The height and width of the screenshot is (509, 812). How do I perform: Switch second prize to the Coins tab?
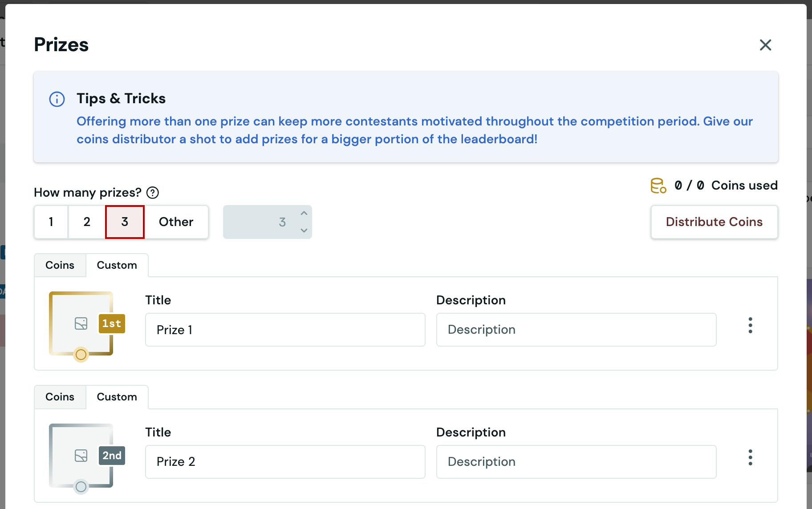(60, 397)
